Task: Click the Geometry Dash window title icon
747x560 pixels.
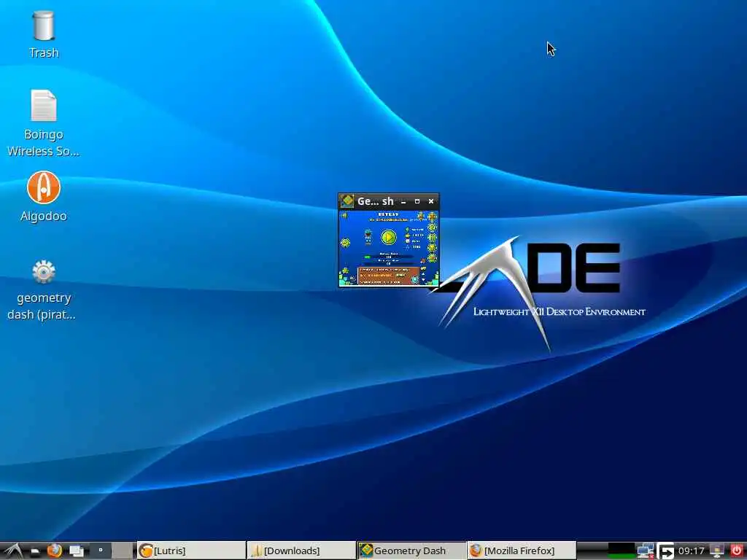Action: (347, 201)
